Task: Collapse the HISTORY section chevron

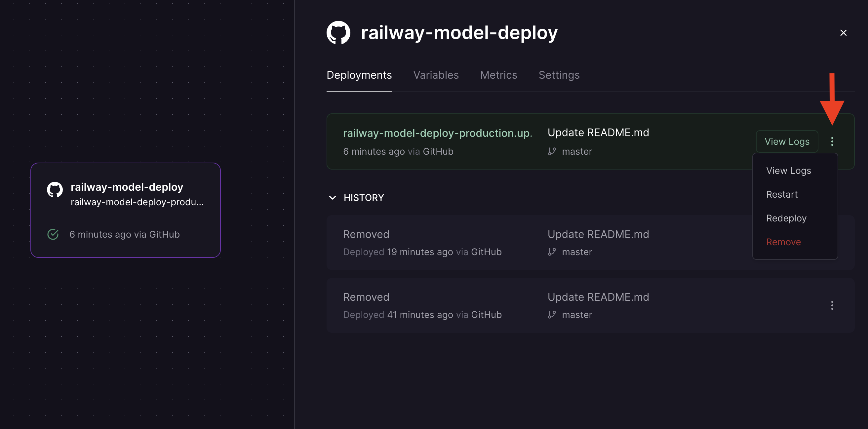Action: 332,198
